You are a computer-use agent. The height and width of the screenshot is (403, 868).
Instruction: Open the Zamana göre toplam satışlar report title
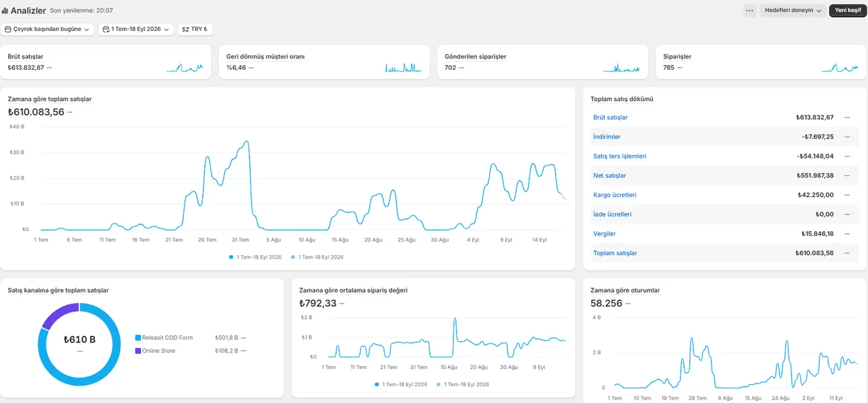pos(50,99)
